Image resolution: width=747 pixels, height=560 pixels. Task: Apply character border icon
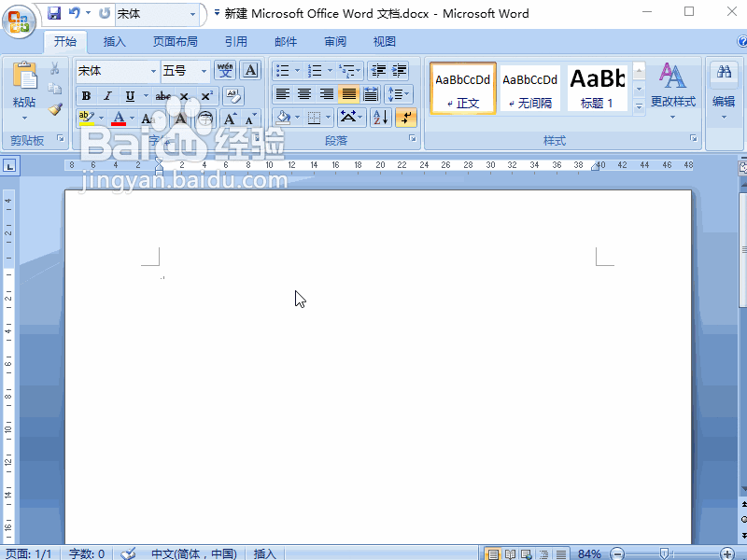250,71
